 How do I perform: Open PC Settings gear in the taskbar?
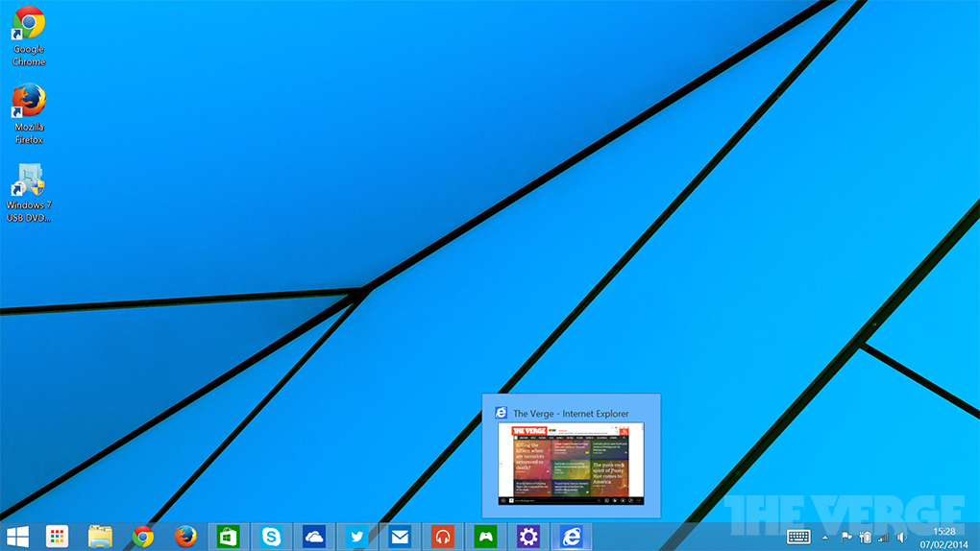pos(527,537)
